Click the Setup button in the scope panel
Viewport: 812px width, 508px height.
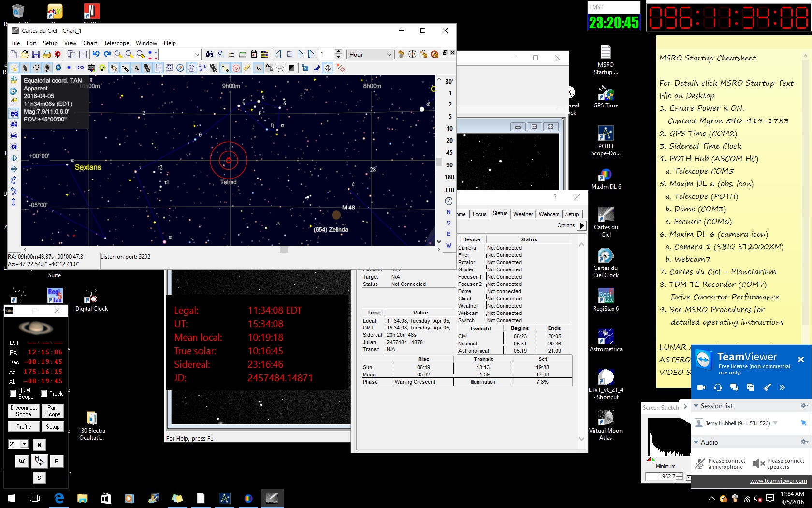[53, 427]
